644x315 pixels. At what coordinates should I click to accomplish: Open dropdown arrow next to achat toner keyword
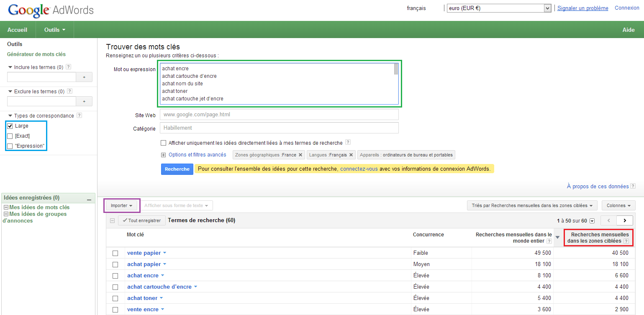pos(162,298)
